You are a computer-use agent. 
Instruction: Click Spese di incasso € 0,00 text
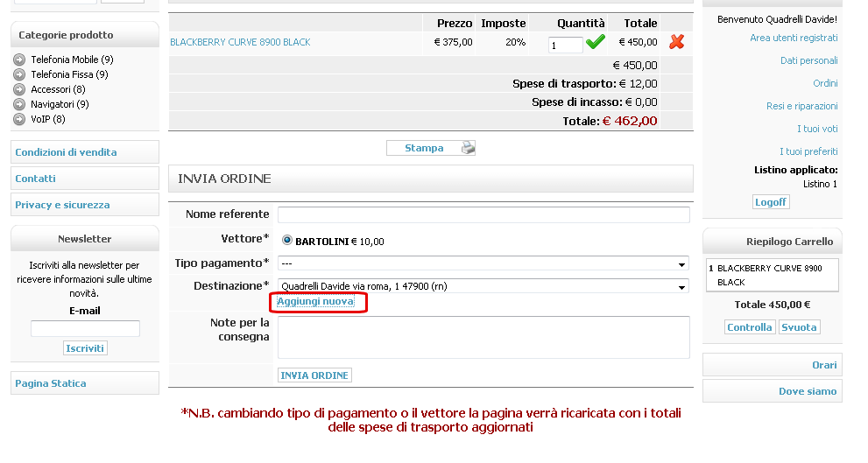[x=595, y=102]
